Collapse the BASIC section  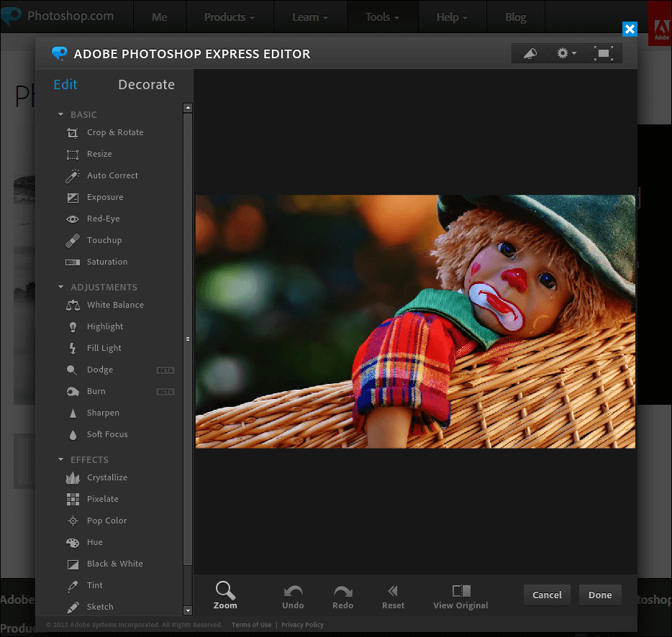pyautogui.click(x=61, y=115)
